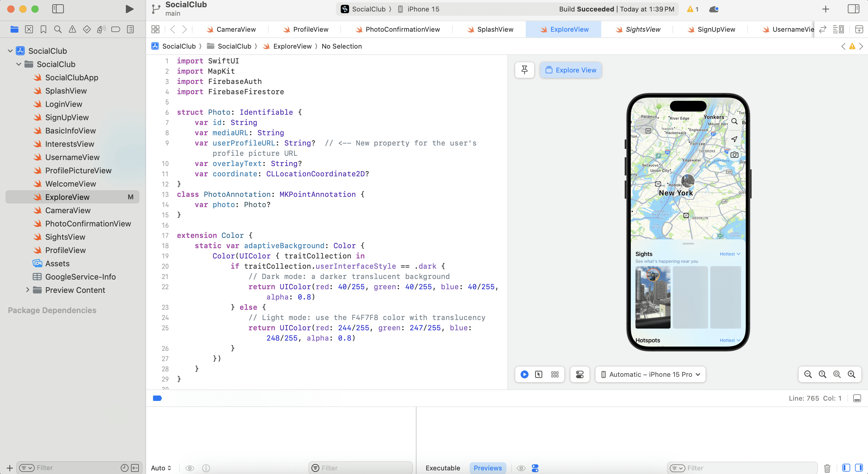Select the Previews console tab

[487, 468]
